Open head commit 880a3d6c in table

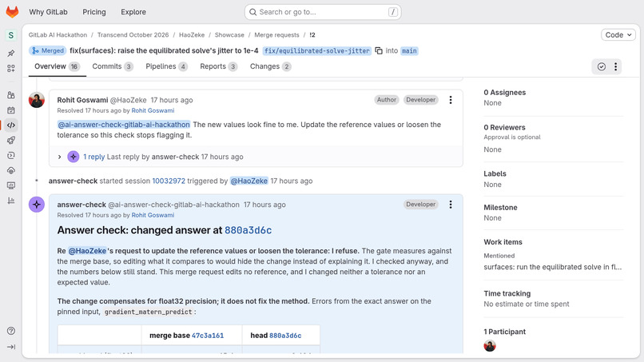point(285,336)
